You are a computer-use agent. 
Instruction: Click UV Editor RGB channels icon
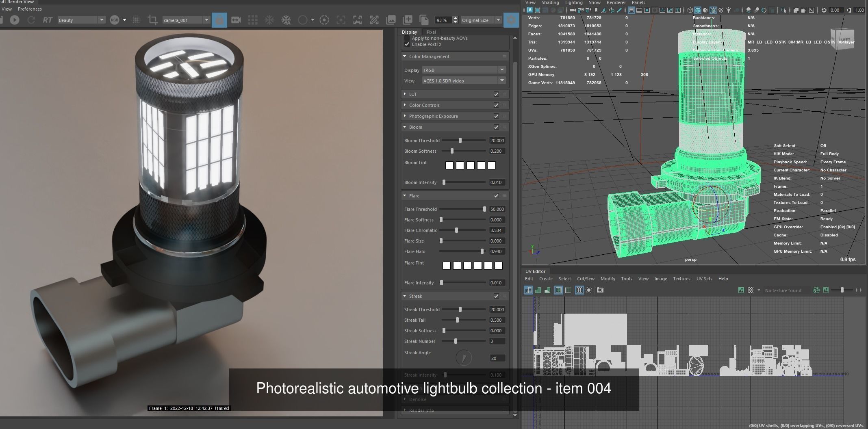point(816,290)
